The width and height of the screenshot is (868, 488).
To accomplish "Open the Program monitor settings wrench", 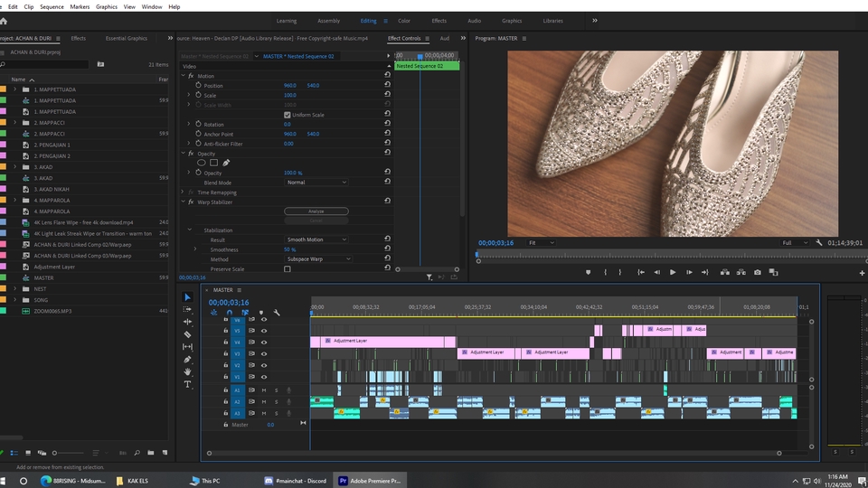I will point(819,243).
